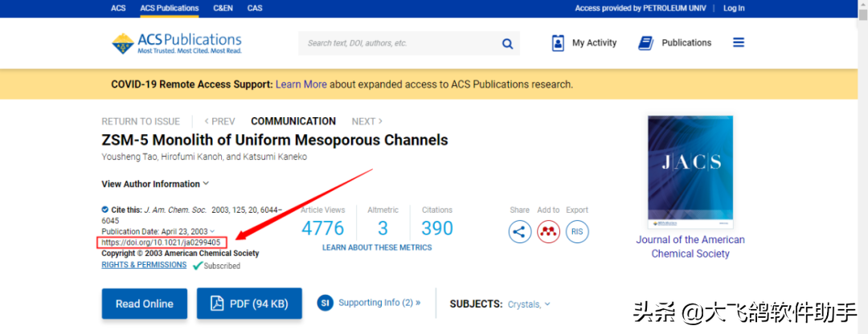Click into the search text field
The image size is (868, 334).
[399, 43]
